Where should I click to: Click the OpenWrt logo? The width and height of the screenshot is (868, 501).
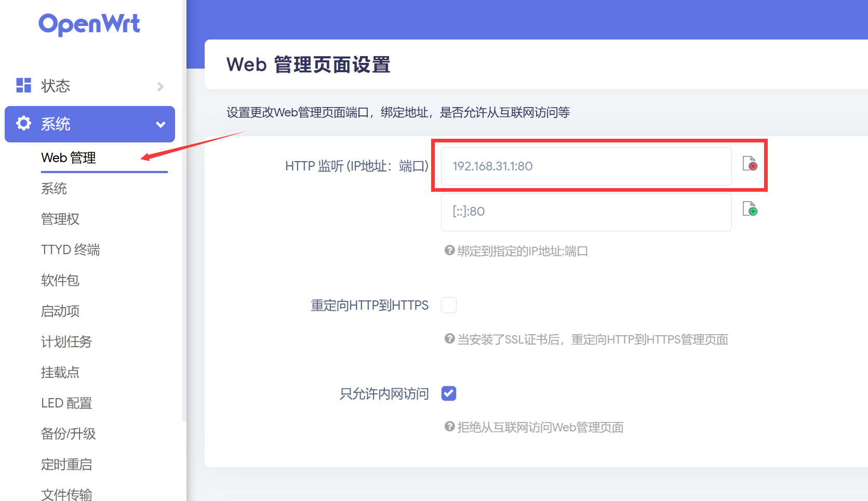click(89, 24)
